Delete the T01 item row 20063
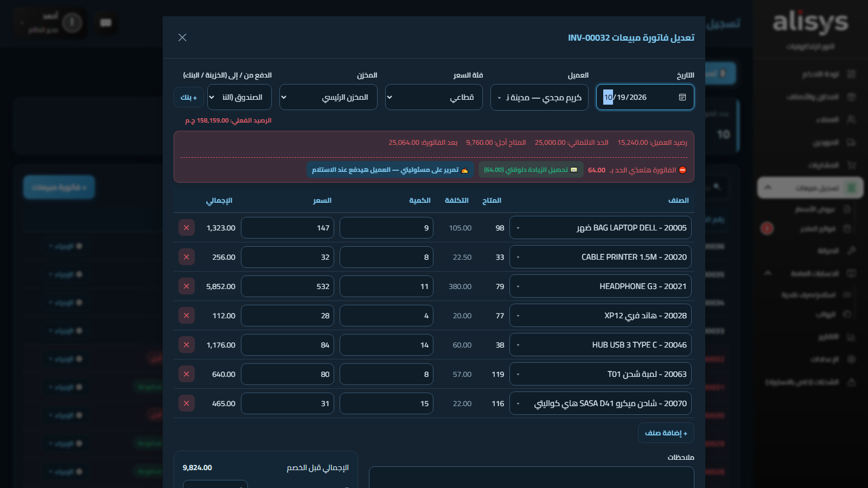The width and height of the screenshot is (868, 488). [187, 374]
